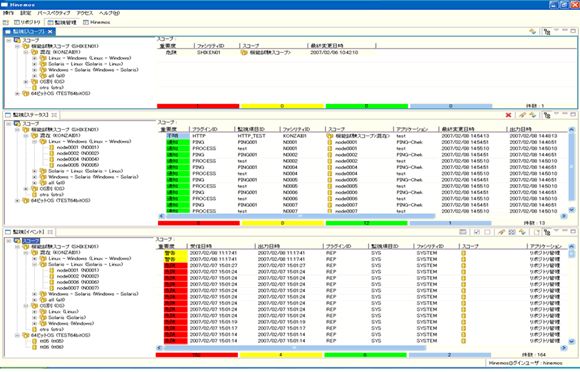
Task: Click the unconfirm box icon in 監視[イベント] toolbar
Action: click(x=487, y=232)
